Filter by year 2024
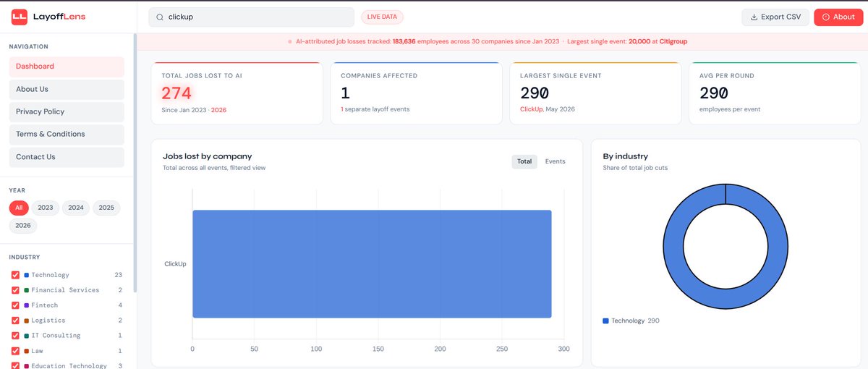The width and height of the screenshot is (868, 369). coord(76,208)
